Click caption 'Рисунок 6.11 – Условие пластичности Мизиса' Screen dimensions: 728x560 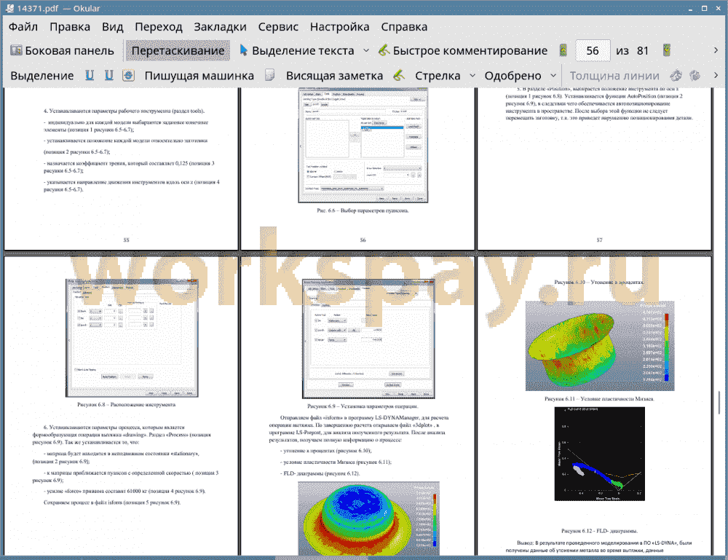(x=599, y=398)
